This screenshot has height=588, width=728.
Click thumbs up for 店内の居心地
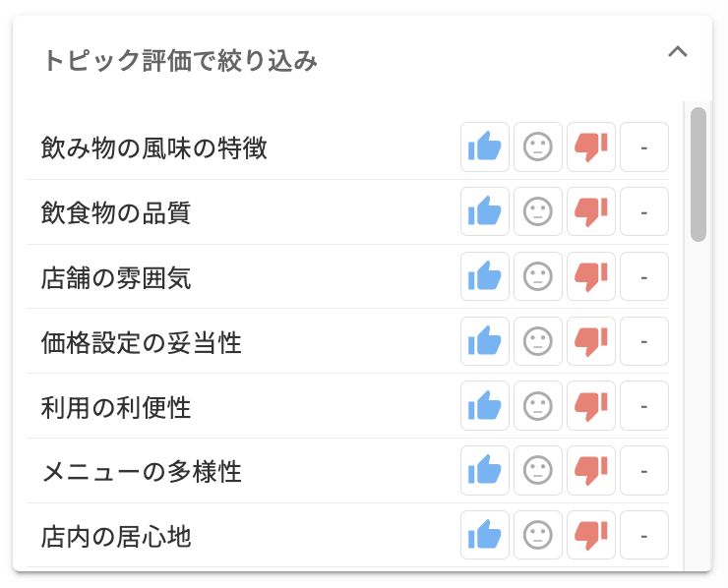485,535
